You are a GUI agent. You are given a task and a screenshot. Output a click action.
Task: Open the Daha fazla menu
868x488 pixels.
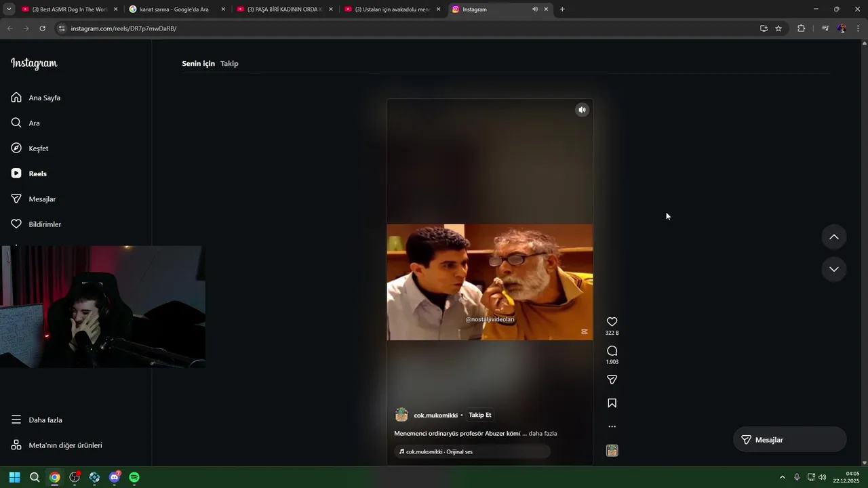click(x=37, y=420)
